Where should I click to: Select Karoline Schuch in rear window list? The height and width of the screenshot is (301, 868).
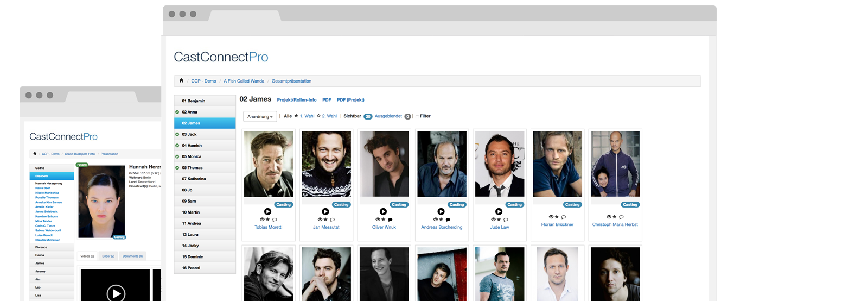(46, 216)
